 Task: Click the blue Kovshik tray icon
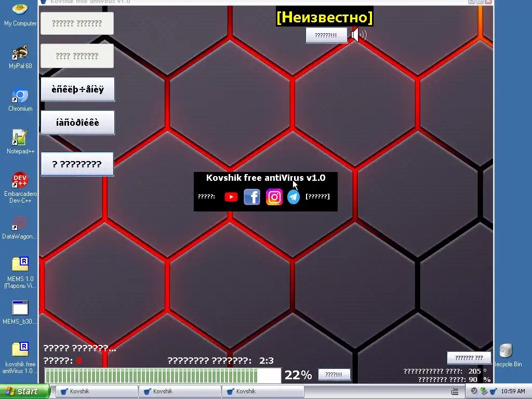coord(494,391)
